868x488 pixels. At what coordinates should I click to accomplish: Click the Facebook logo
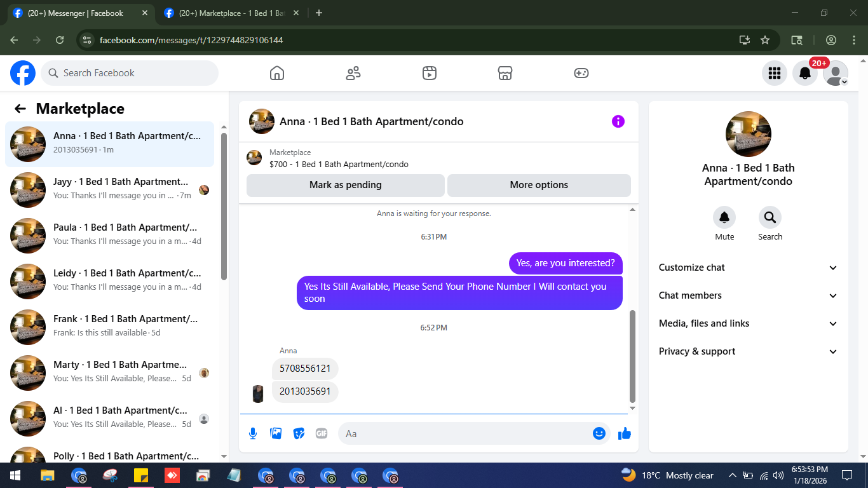(x=23, y=73)
